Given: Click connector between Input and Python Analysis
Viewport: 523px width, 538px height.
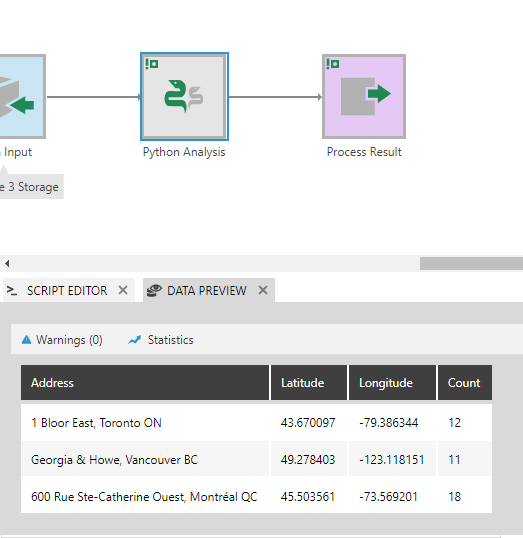Looking at the screenshot, I should tap(93, 97).
